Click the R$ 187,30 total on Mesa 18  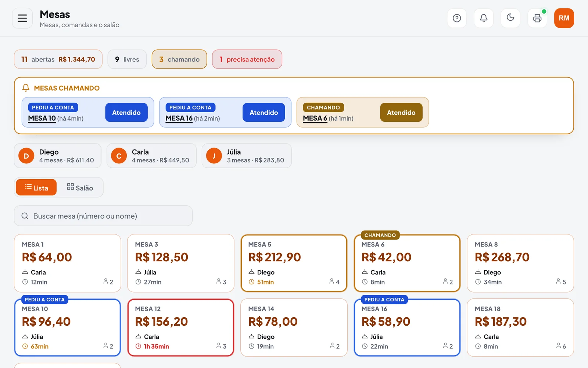[501, 322]
